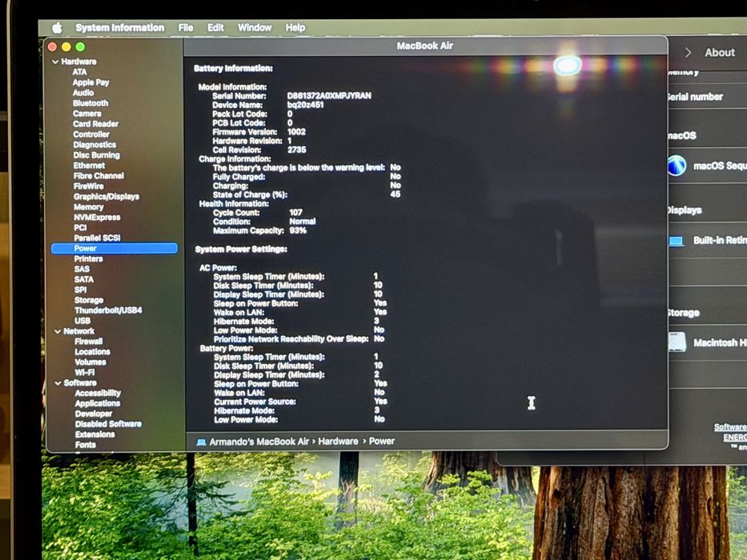Click the Built-in Retina display icon

pos(676,241)
